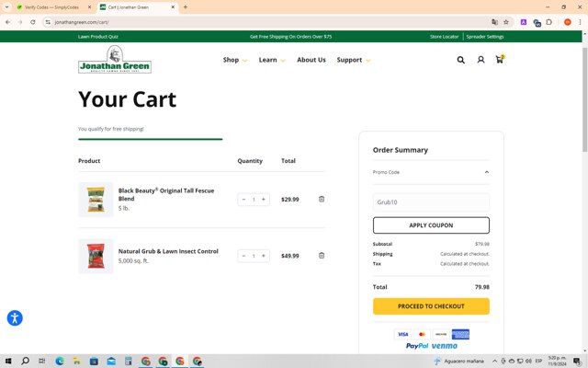Open new browser tab with plus icon

click(186, 6)
